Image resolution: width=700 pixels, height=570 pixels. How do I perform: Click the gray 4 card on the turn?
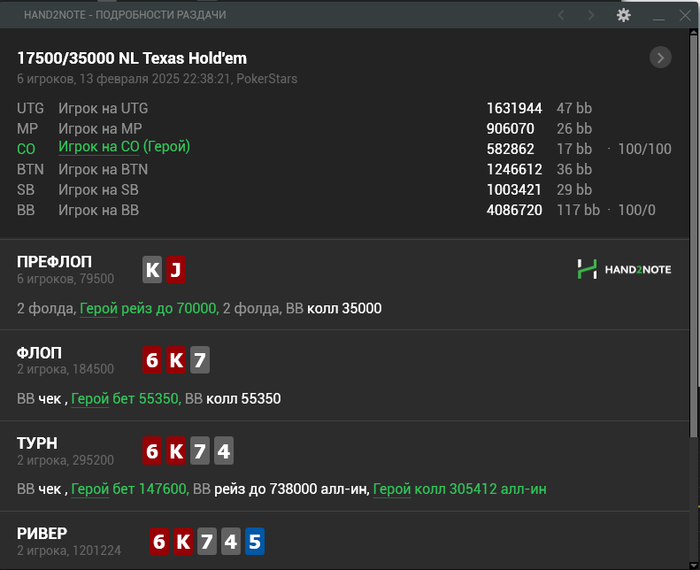point(224,451)
